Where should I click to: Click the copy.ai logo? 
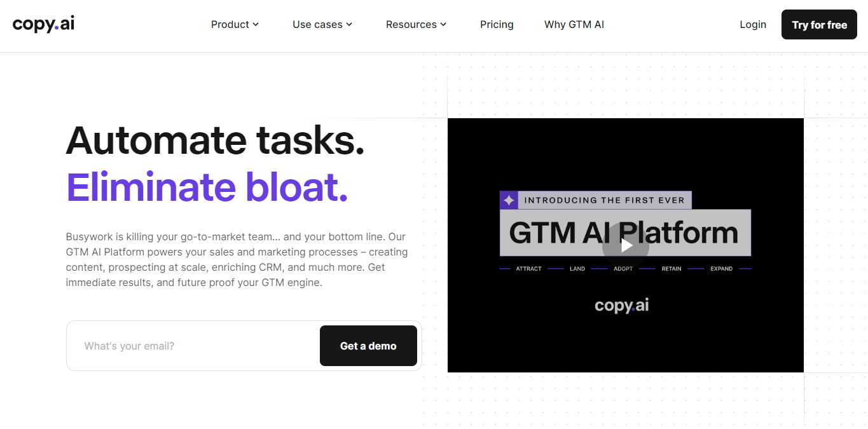pos(43,24)
